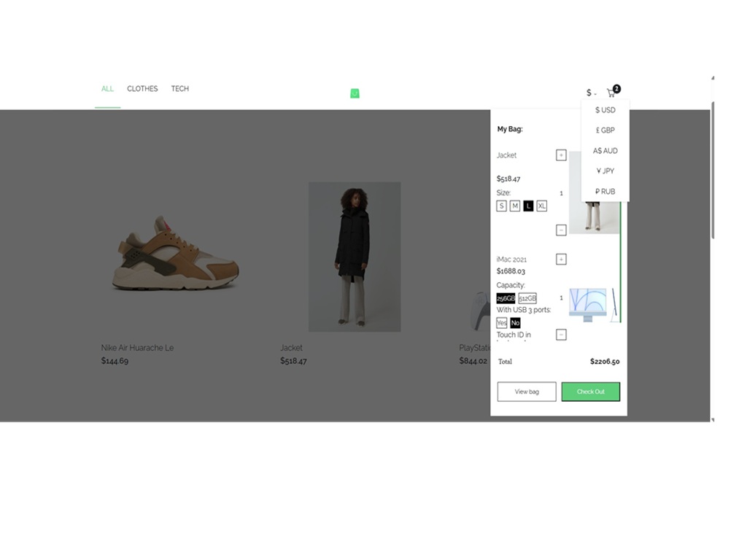Open the shopping cart icon
Viewport: 747px width, 560px height.
coord(611,93)
